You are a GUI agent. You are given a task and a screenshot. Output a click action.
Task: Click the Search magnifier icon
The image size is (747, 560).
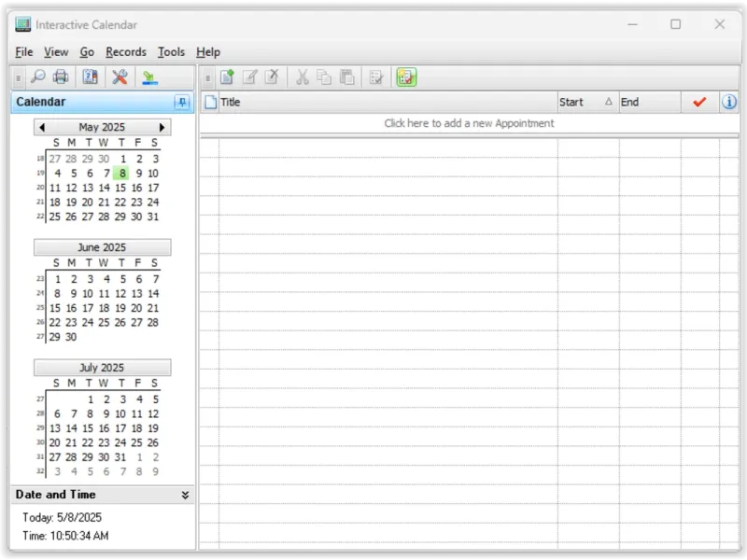coord(37,77)
